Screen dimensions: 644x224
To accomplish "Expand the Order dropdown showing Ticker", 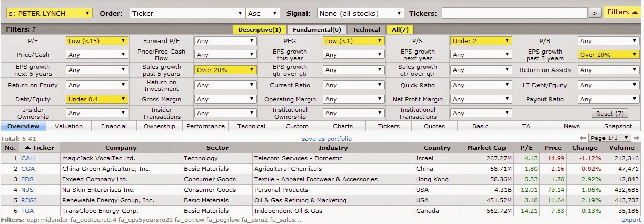I will (187, 13).
